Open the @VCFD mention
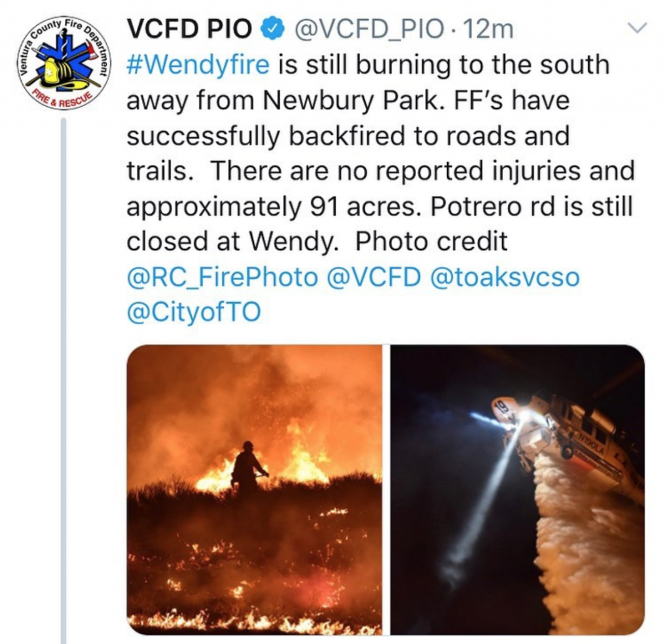Viewport: 670px width, 644px height. (374, 277)
